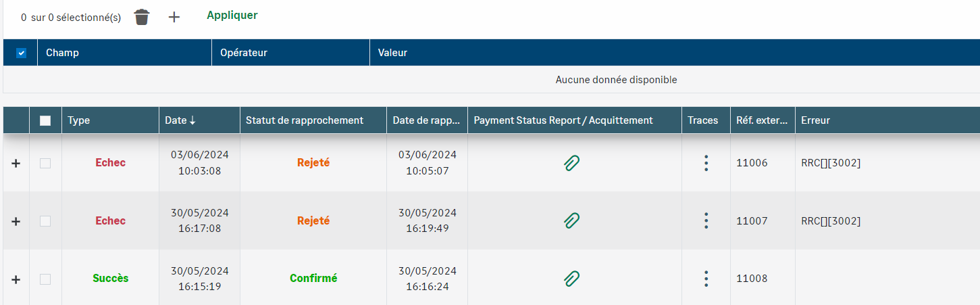Open paperclip attachment for reference 11008
Screen dimensions: 980x305
click(571, 278)
